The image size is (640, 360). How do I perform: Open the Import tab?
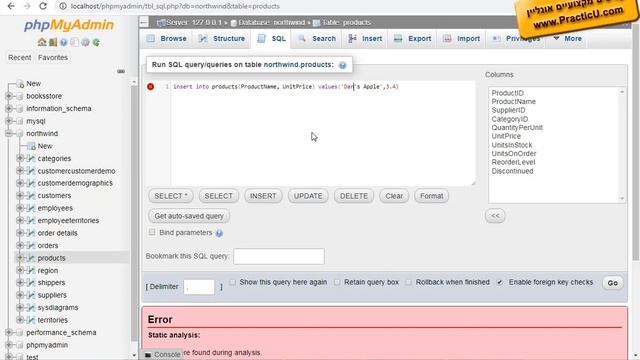462,39
